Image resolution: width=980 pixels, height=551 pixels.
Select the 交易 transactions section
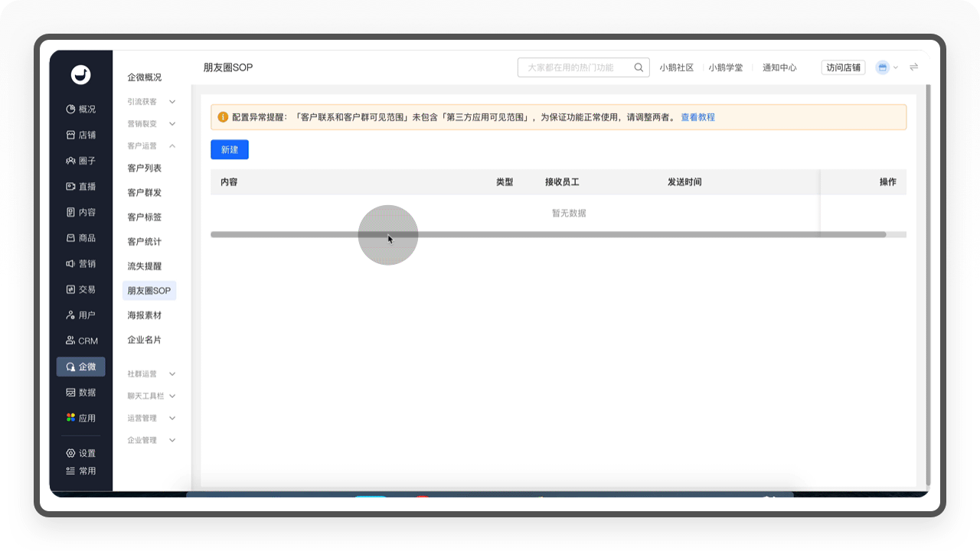[x=80, y=290]
